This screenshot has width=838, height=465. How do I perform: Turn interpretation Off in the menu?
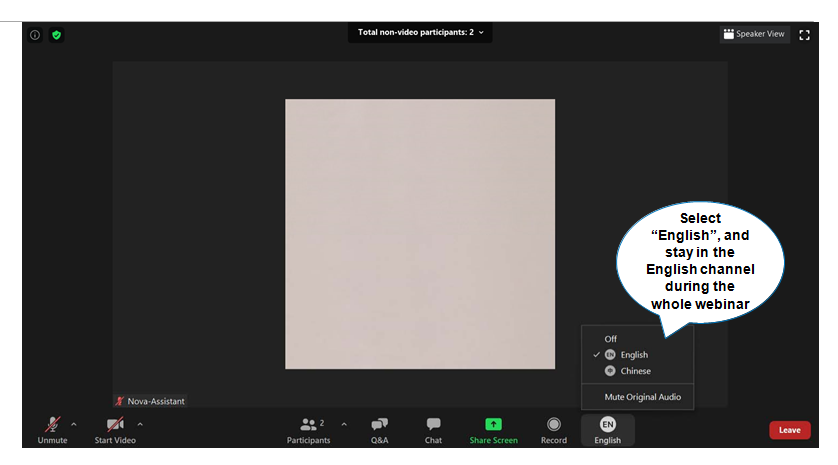click(x=611, y=339)
